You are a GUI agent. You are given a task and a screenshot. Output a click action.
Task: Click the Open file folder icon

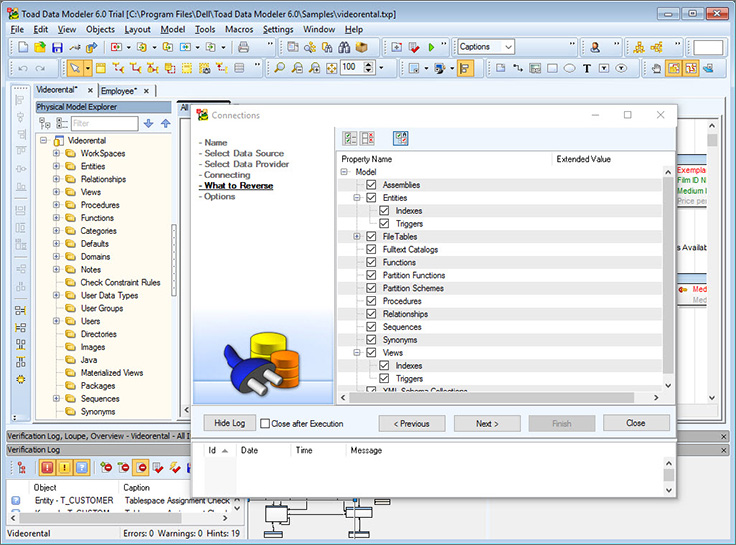(x=40, y=47)
